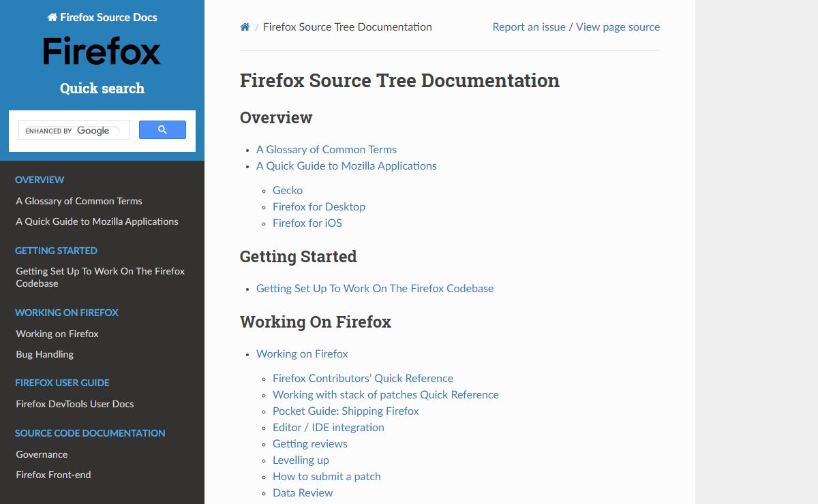Screen dimensions: 818x504
Task: Open Firefox DevTools User Docs sidebar item
Action: [75, 404]
